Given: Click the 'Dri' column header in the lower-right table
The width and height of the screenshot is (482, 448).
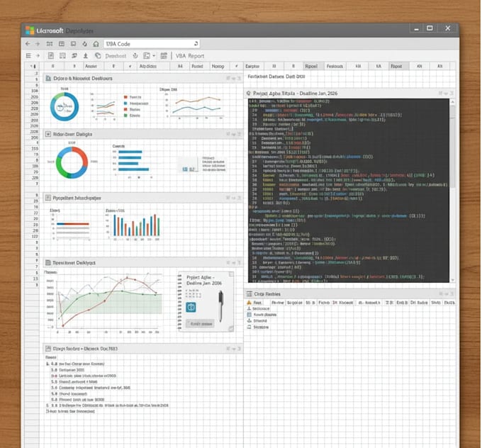Looking at the screenshot, I should click(419, 303).
